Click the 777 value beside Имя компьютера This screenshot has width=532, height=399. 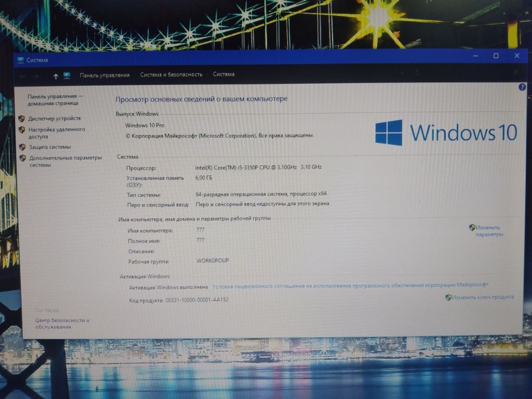[x=200, y=230]
